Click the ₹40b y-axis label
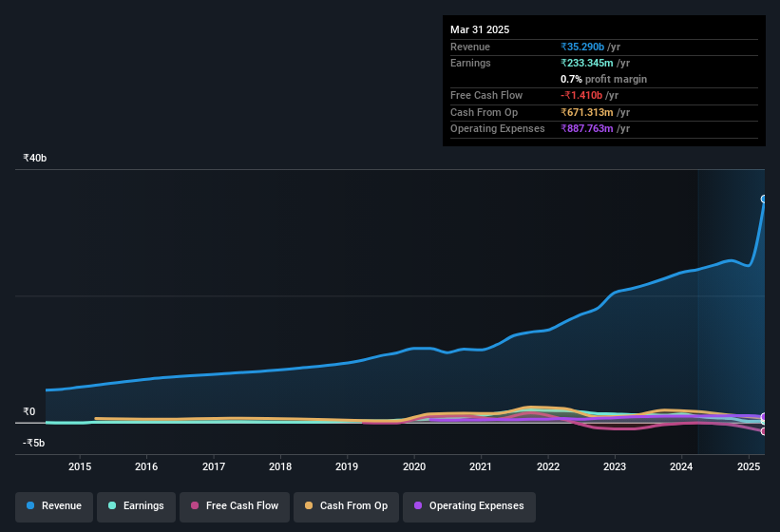 [x=35, y=158]
